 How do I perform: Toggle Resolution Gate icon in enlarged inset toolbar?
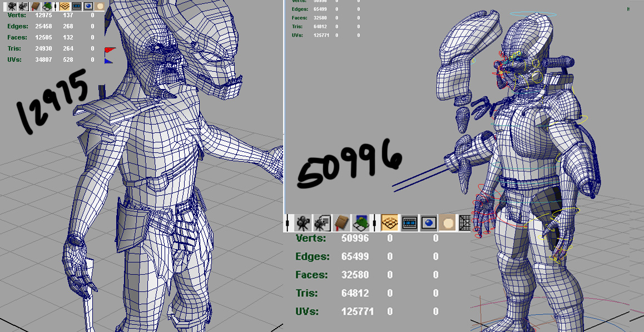pyautogui.click(x=429, y=223)
